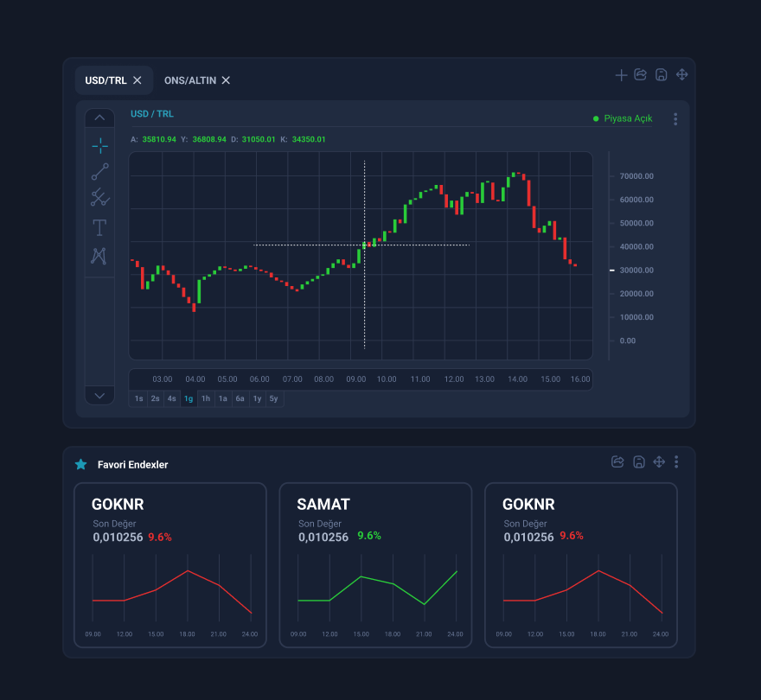Toggle the Favori Endexler star icon
Screen dimensions: 761x700
coord(81,464)
